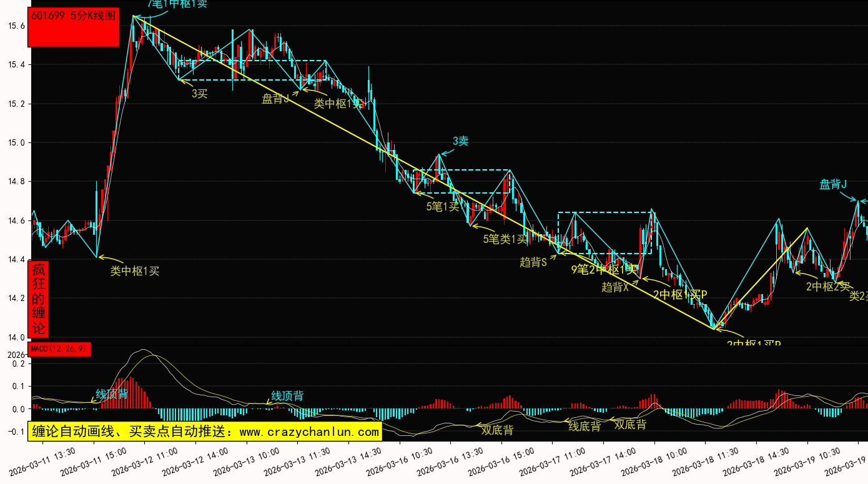
Task: Select the "7笔1中枢1卖" label at chart peak
Action: pos(177,4)
